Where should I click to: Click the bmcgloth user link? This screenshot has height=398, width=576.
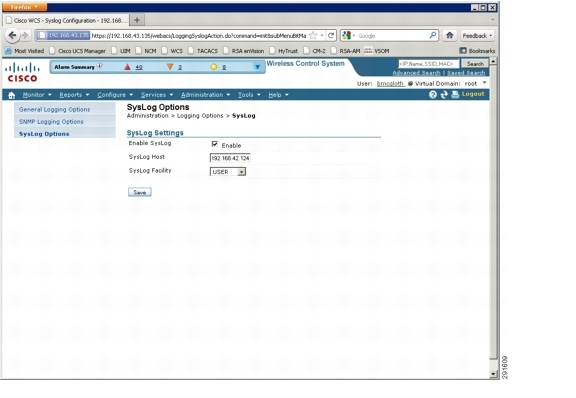390,83
